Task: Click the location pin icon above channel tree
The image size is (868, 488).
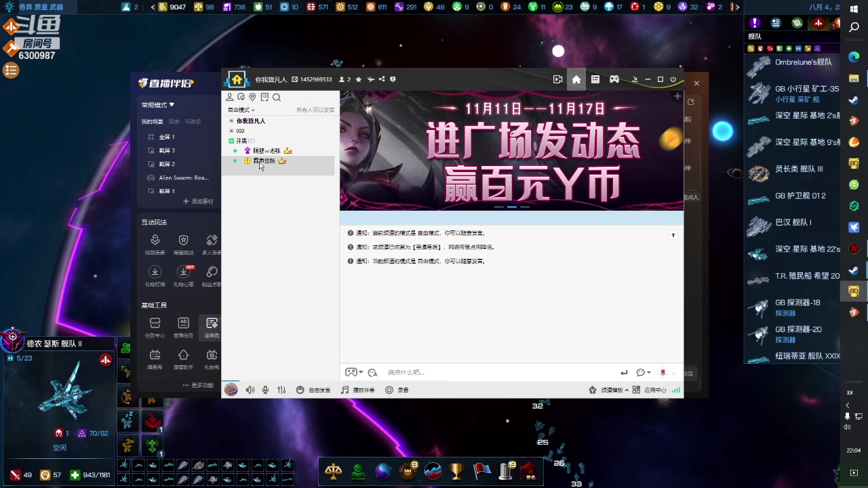Action: point(252,98)
